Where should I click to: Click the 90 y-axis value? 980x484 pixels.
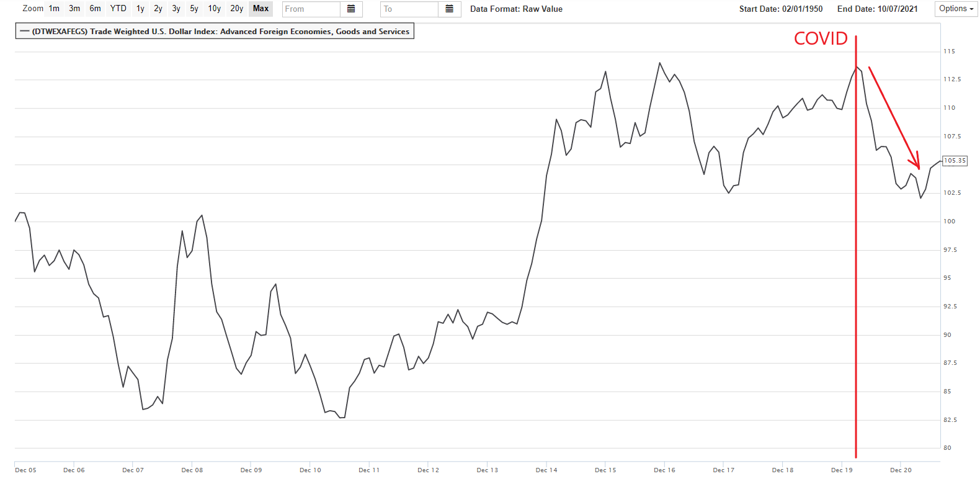(x=947, y=335)
